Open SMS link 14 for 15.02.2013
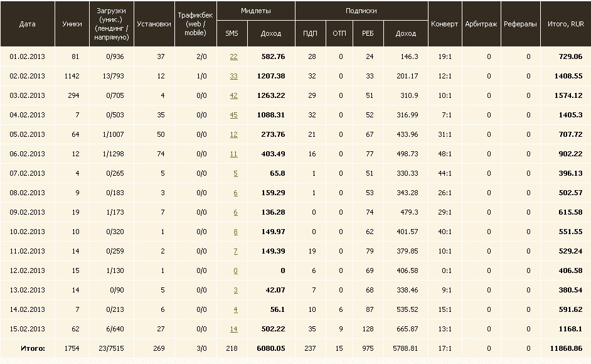591x364 pixels. (233, 329)
